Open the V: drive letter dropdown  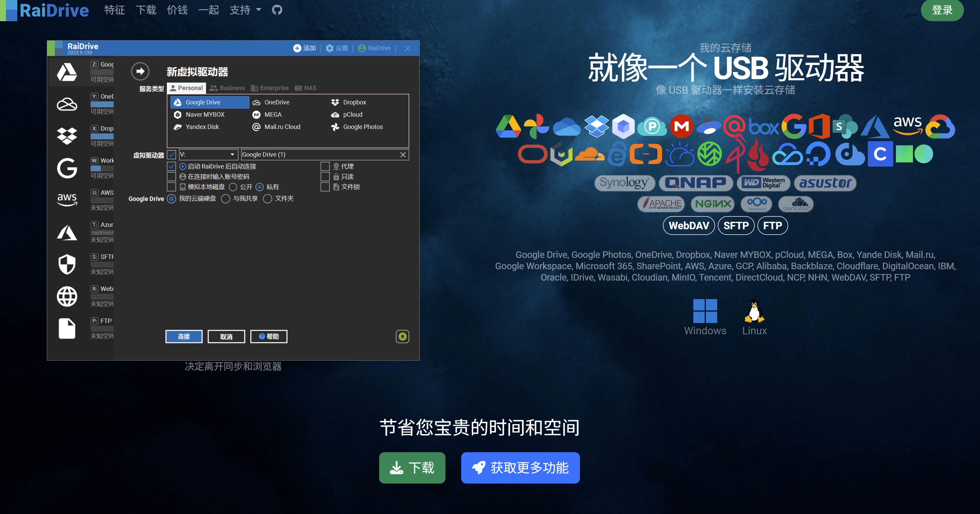pos(209,155)
